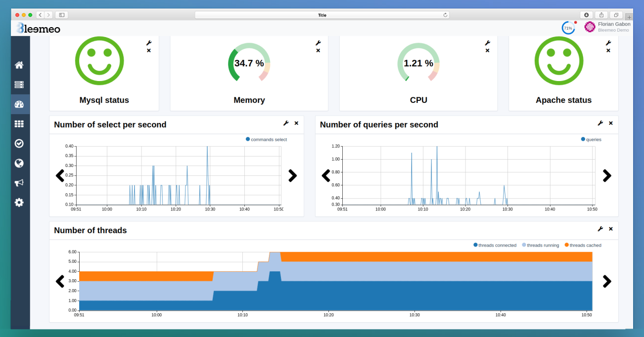Click the apps grid icon in the sidebar
This screenshot has height=337, width=644.
pyautogui.click(x=19, y=124)
